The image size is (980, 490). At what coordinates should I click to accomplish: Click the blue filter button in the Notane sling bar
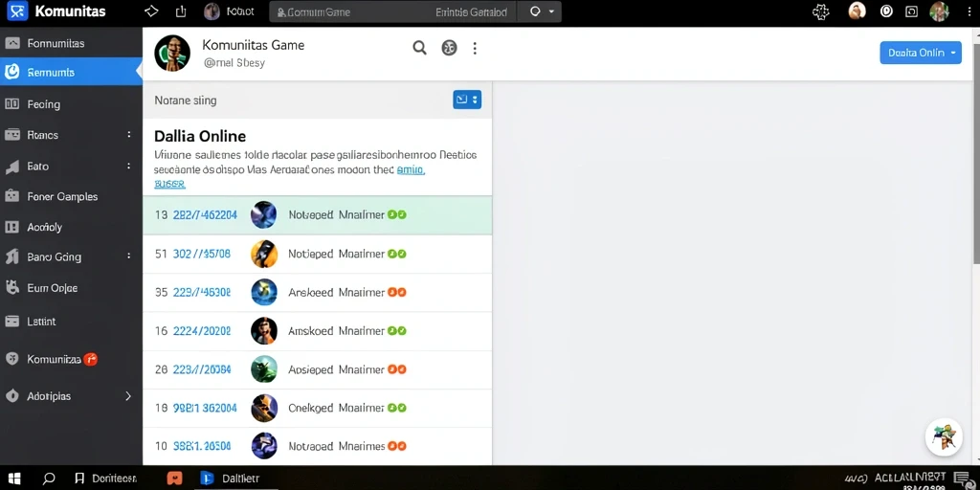(467, 100)
